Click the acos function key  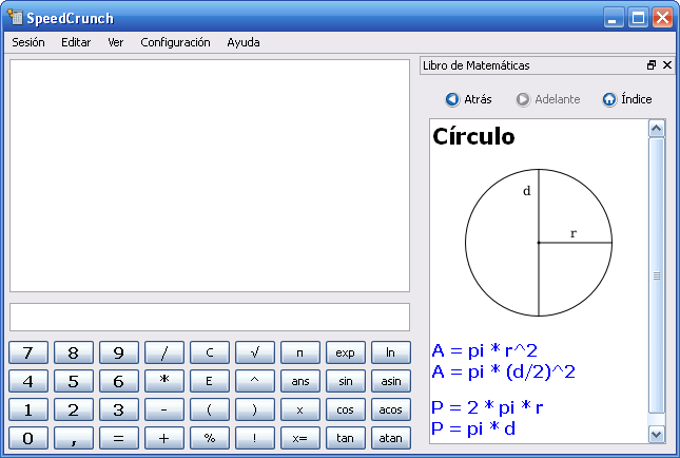tap(391, 410)
